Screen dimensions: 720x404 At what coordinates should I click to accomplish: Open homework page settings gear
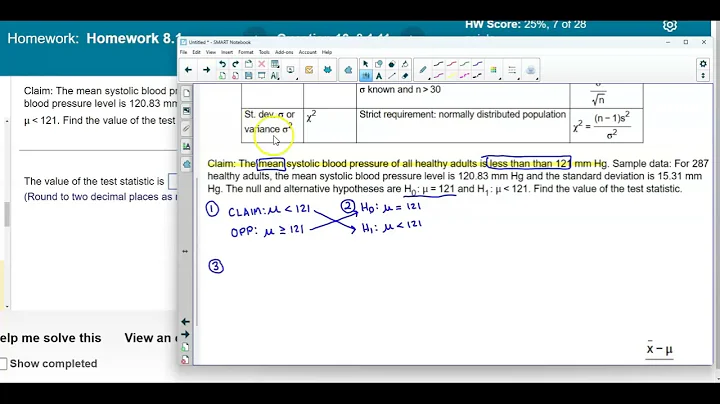click(669, 26)
